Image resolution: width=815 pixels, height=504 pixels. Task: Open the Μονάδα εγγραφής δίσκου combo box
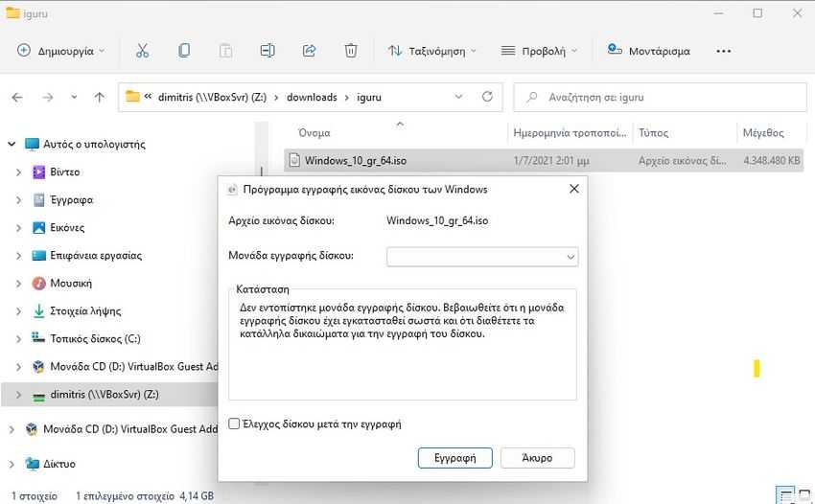pyautogui.click(x=482, y=257)
